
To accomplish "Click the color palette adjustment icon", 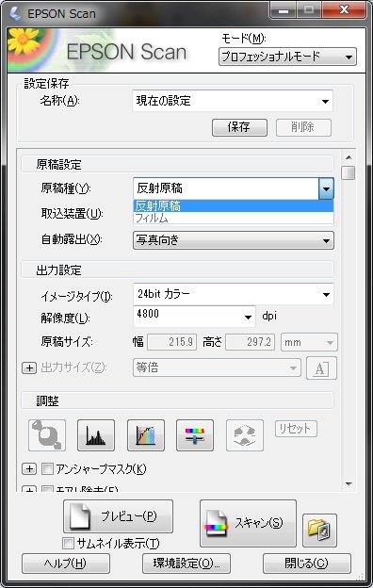I will tap(245, 435).
